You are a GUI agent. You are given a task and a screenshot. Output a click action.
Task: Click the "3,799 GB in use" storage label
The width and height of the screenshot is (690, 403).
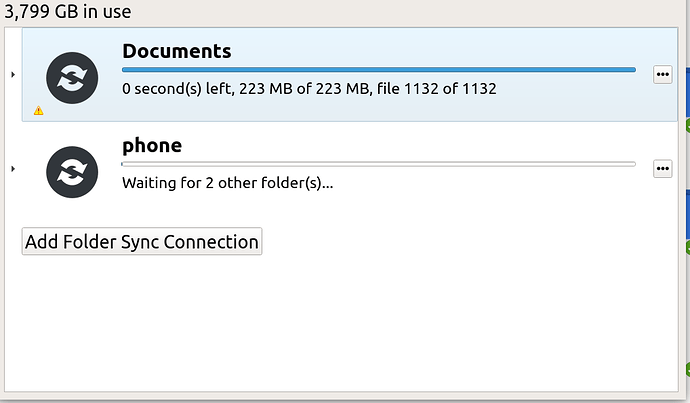pyautogui.click(x=67, y=12)
